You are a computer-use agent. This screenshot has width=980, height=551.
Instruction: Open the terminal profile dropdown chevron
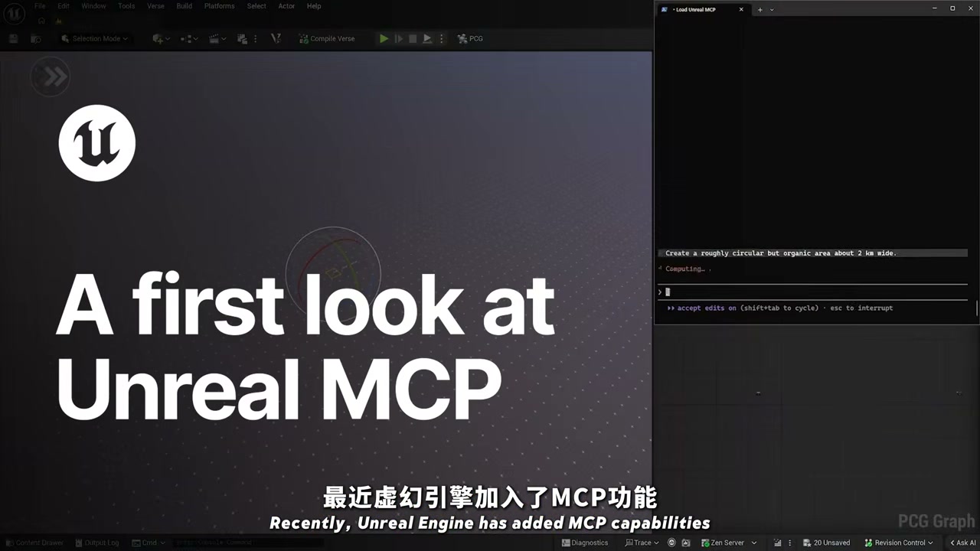tap(772, 9)
